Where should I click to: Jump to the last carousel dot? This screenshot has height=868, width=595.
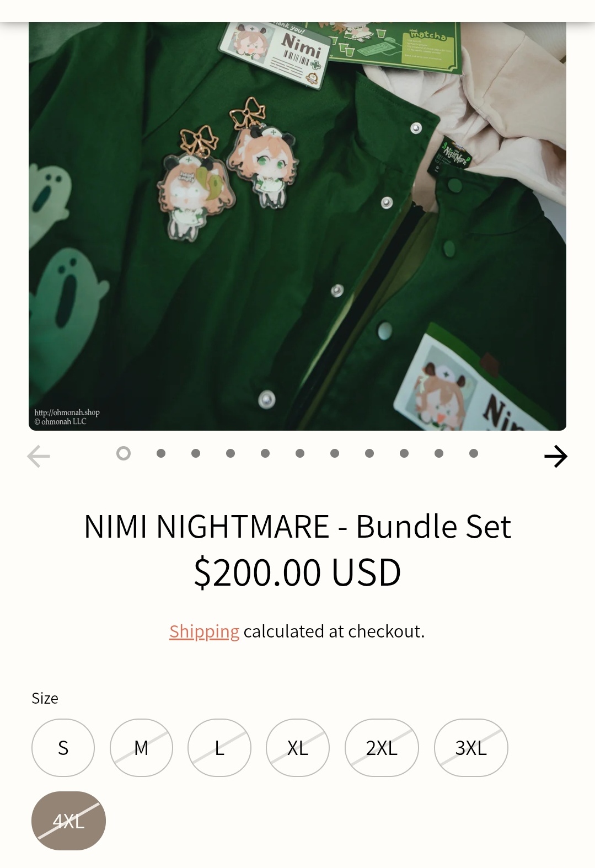[x=474, y=453]
